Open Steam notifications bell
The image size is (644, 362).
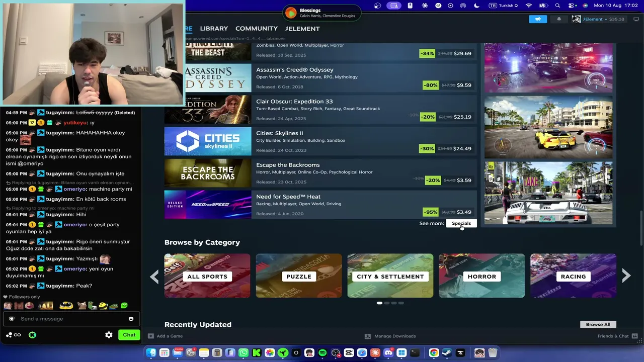[559, 19]
